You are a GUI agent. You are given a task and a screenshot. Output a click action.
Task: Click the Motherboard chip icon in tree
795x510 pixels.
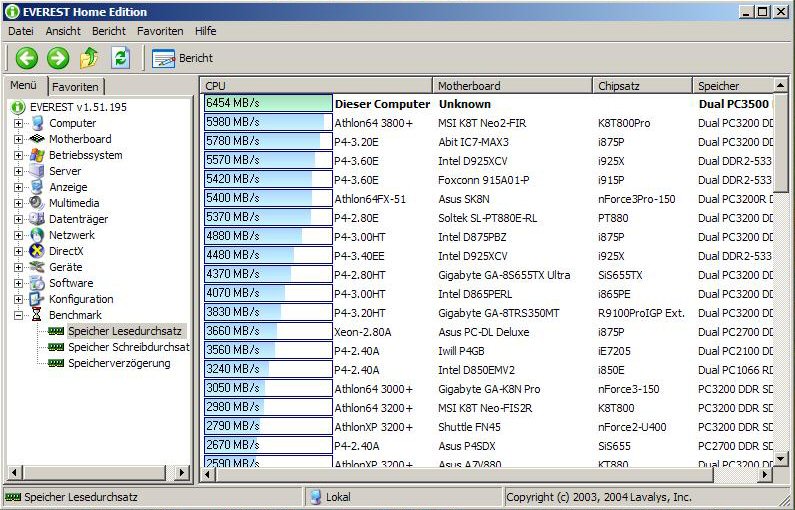[37, 139]
